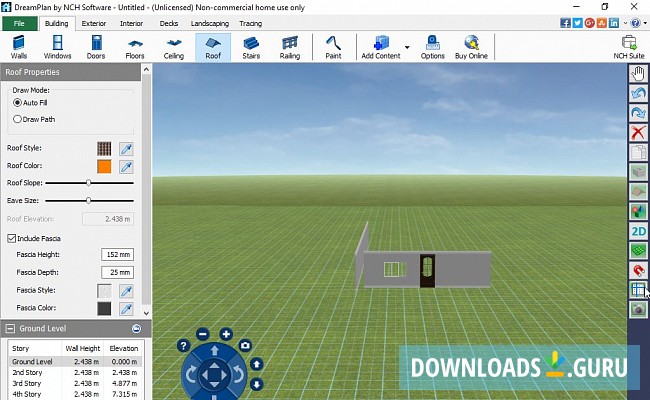Select the Roof tool
Viewport: 650px width, 400px height.
(213, 47)
